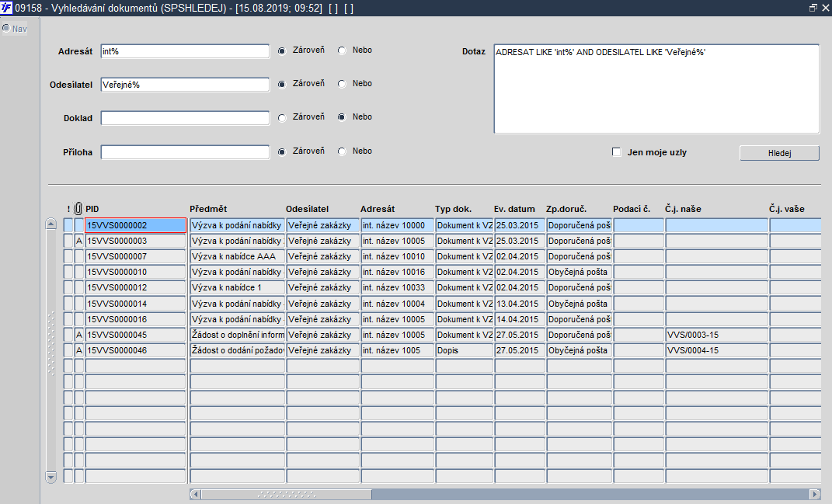Viewport: 832px width, 504px height.
Task: Click the horizontal scrollbar right arrow
Action: 815,495
